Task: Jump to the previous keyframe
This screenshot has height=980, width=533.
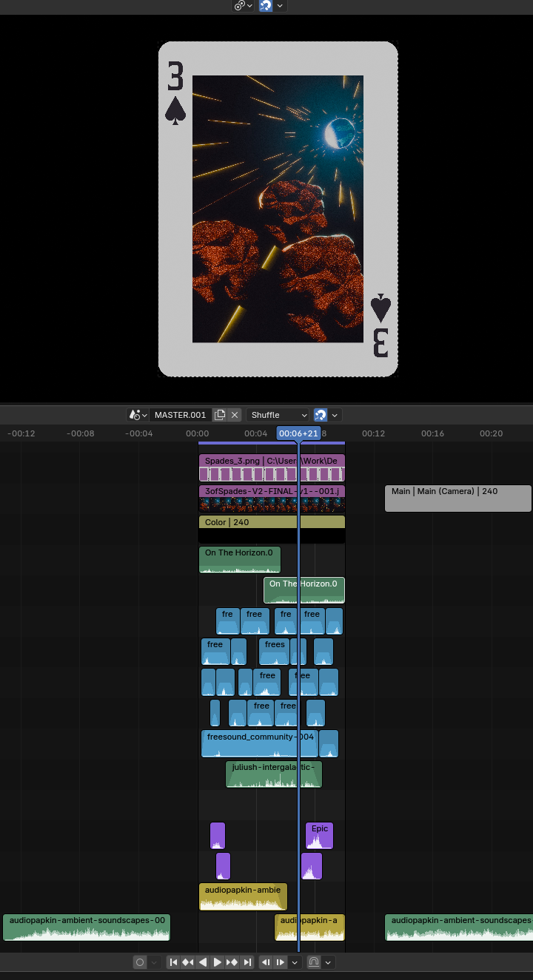Action: coord(188,962)
